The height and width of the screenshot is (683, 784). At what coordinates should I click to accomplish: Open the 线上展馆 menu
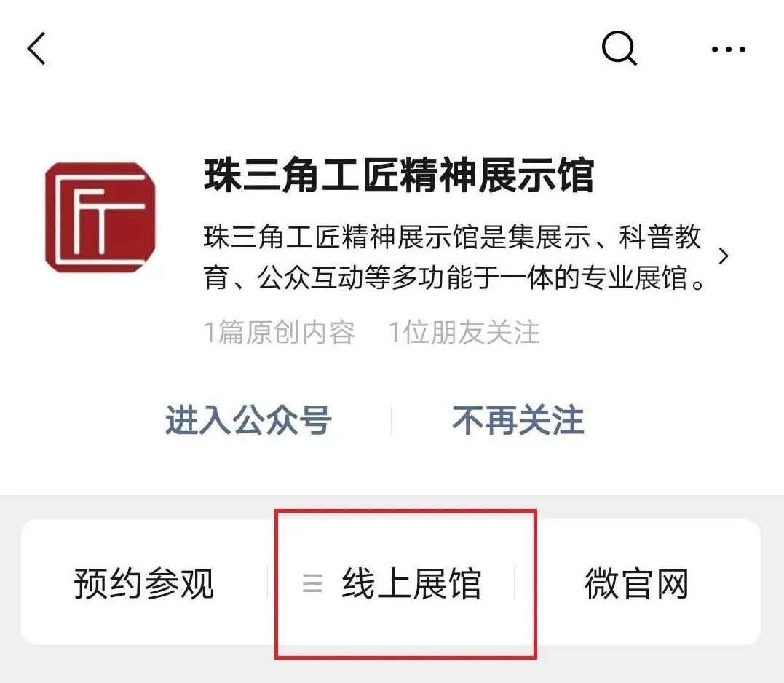411,583
